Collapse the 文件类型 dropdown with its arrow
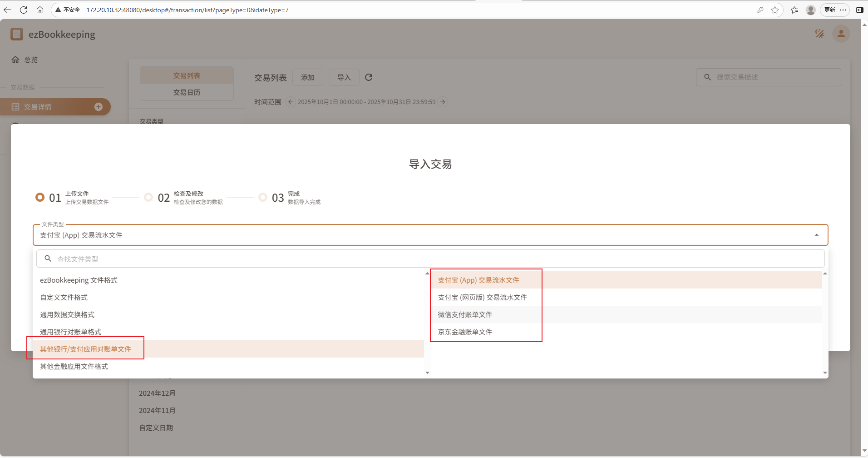868x458 pixels. point(816,235)
